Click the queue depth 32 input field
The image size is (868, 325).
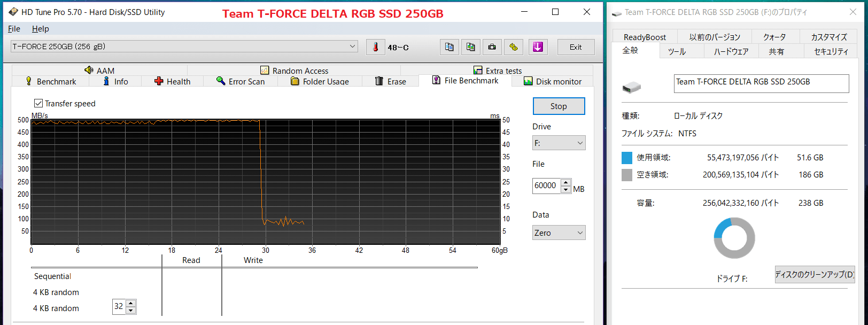(x=119, y=306)
